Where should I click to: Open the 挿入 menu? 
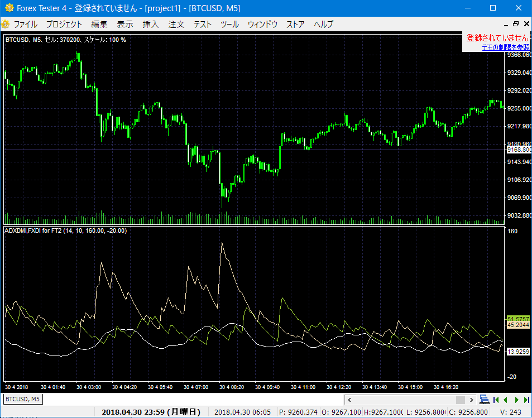coord(151,24)
